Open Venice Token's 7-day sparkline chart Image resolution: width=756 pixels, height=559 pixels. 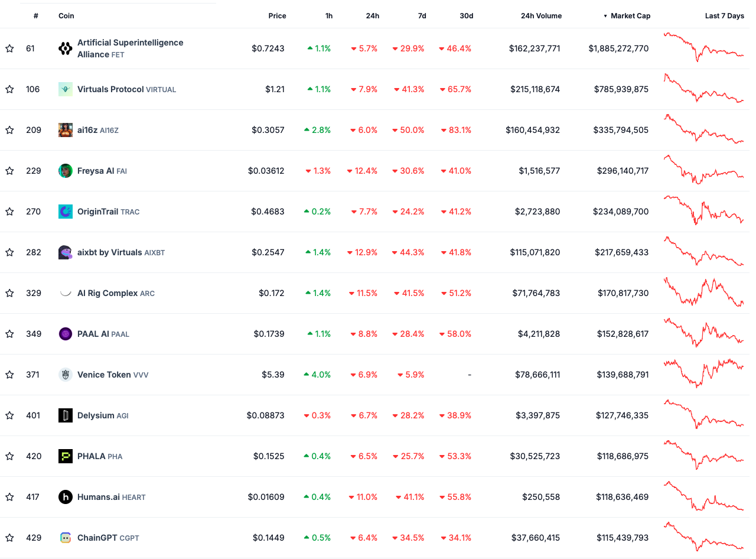point(703,373)
